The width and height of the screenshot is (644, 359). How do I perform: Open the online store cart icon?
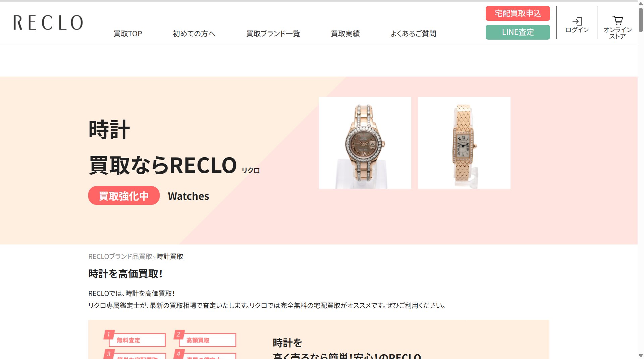618,20
